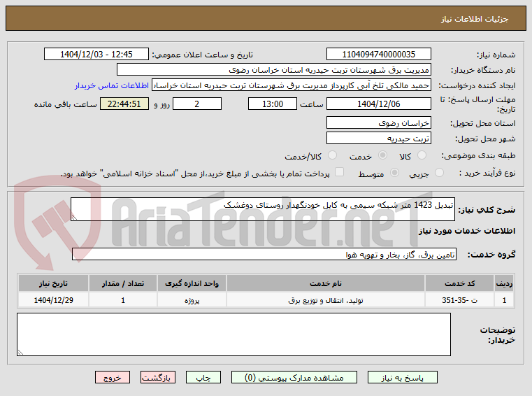The width and height of the screenshot is (532, 396).
Task: Click the need date cell 1404/12/29
Action: point(53,300)
